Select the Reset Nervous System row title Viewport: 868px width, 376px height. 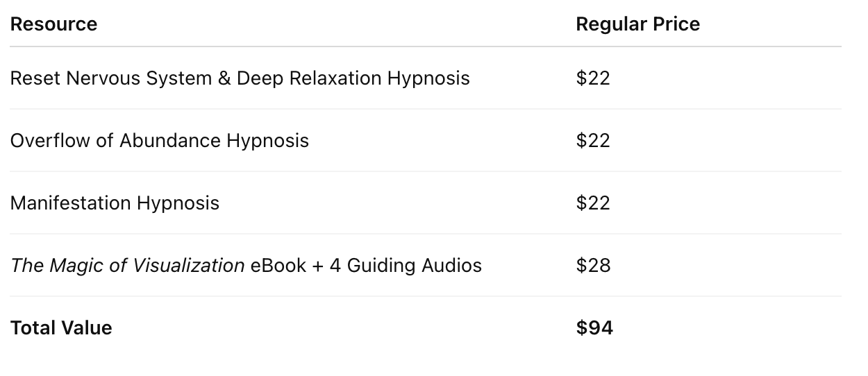[x=240, y=78]
